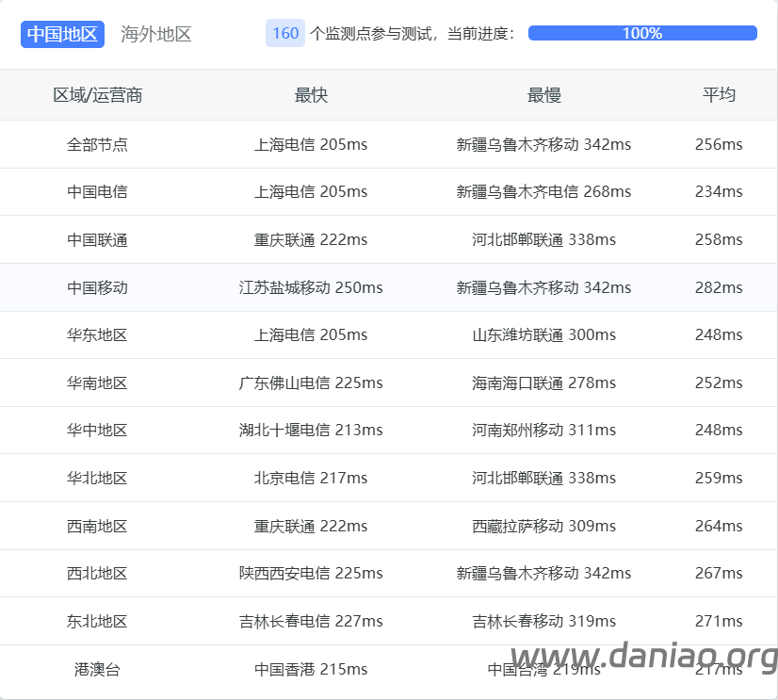The width and height of the screenshot is (778, 700).
Task: Open the 中国电信 row
Action: 97,192
